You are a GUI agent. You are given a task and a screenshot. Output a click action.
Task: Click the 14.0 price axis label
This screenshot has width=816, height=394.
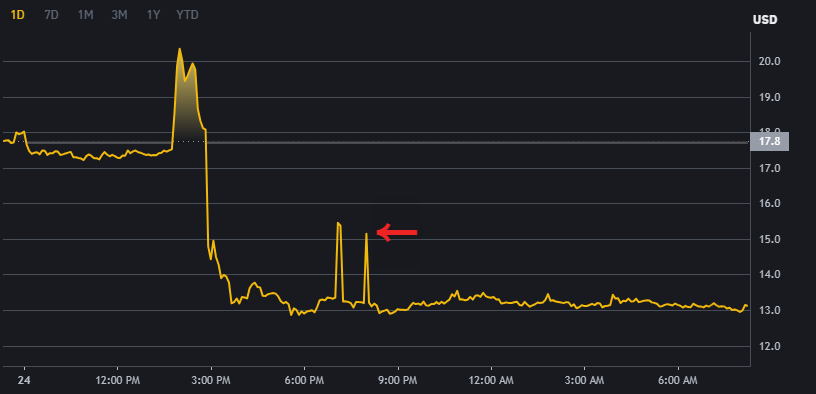click(x=770, y=275)
